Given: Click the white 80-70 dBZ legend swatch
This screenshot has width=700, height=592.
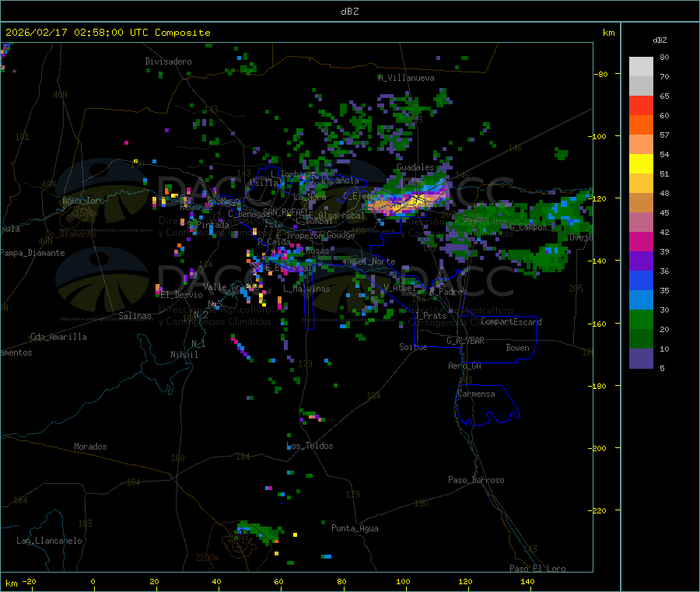Looking at the screenshot, I should (641, 67).
